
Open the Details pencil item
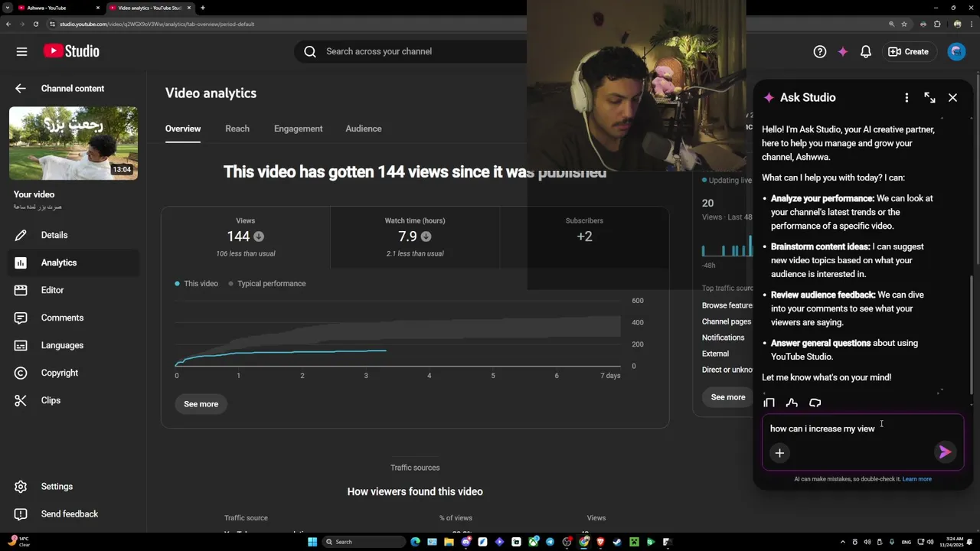73,235
